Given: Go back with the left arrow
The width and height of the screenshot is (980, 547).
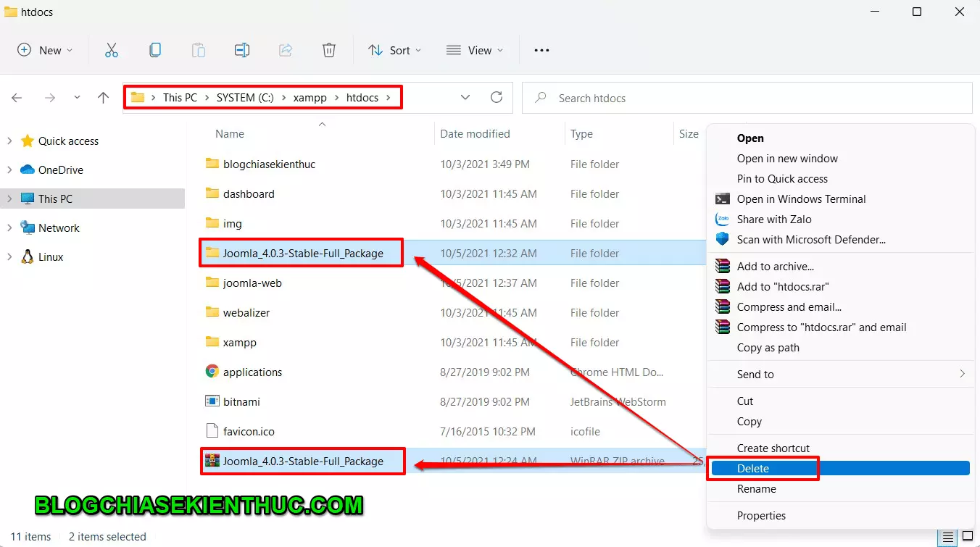Looking at the screenshot, I should coord(17,98).
